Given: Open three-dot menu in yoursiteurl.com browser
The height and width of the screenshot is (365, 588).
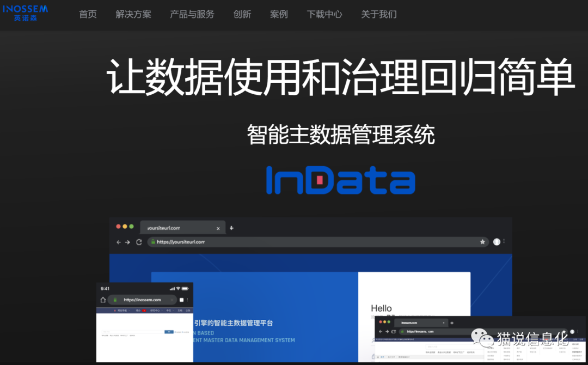Looking at the screenshot, I should click(x=504, y=241).
